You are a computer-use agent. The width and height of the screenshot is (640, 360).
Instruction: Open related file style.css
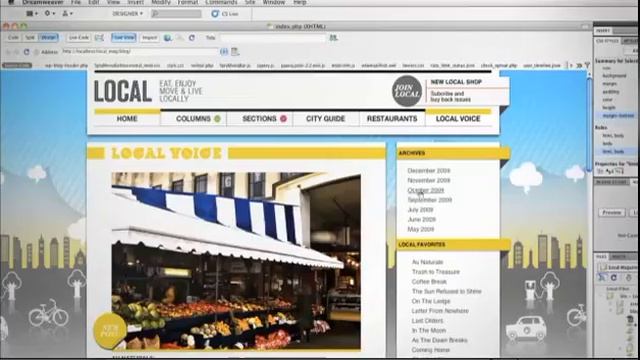coord(175,65)
